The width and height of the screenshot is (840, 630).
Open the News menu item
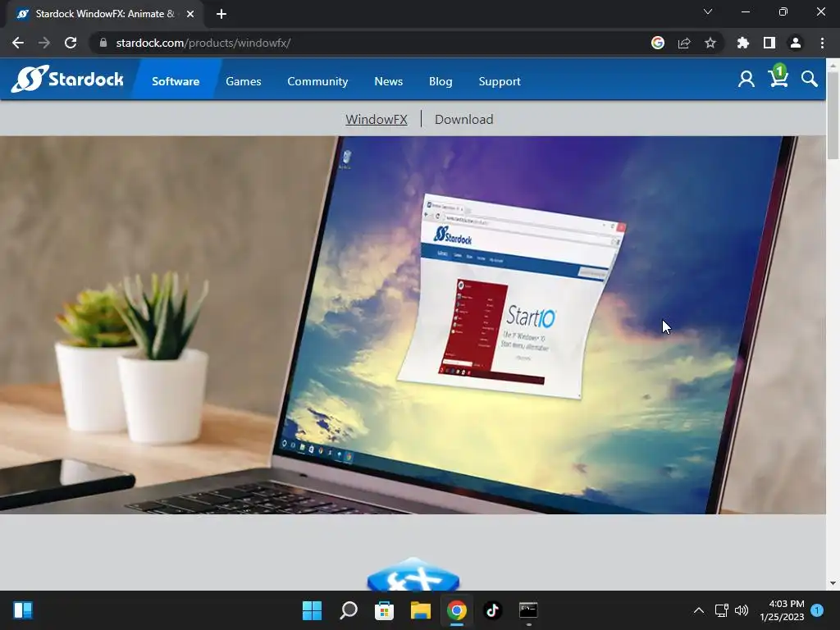[x=388, y=81]
